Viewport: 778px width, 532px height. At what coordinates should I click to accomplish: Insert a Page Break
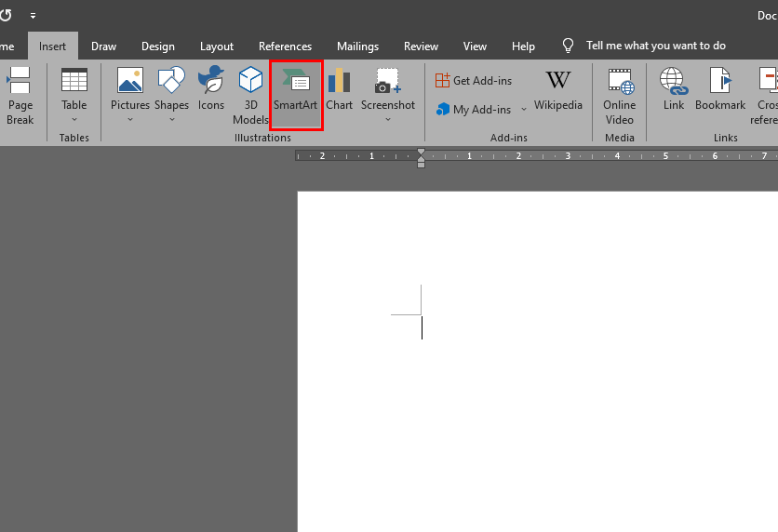pyautogui.click(x=19, y=96)
